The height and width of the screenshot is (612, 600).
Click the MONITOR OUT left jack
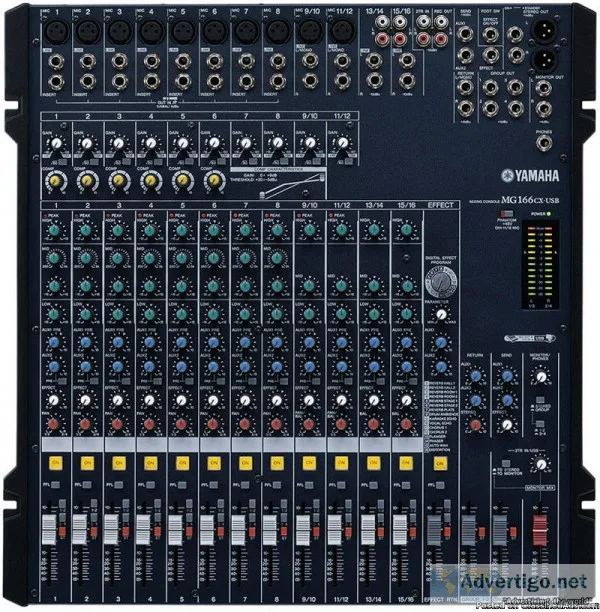click(x=544, y=89)
